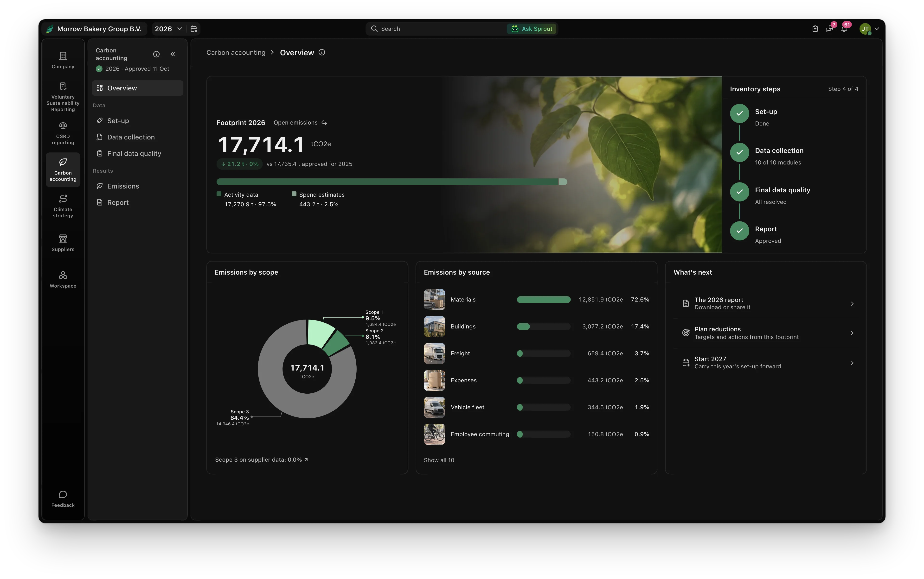Open Emissions under Results
Screen dimensions: 924x579
[138, 186]
